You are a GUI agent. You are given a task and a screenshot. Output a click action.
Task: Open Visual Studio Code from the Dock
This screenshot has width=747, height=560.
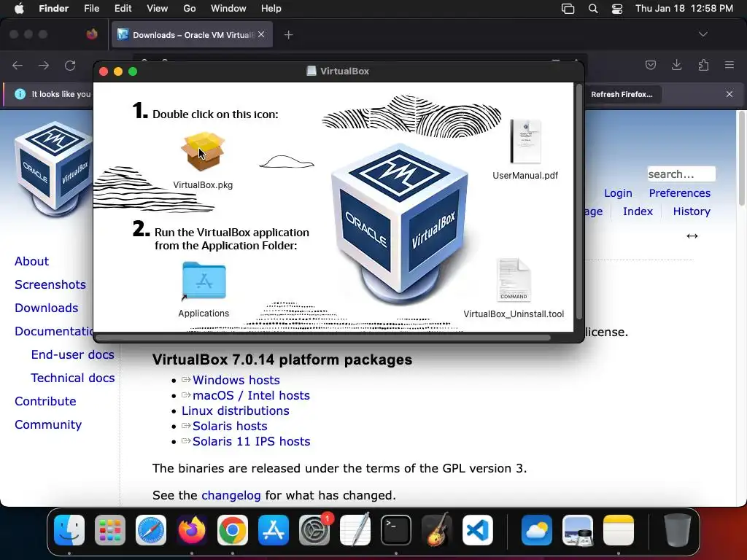477,530
